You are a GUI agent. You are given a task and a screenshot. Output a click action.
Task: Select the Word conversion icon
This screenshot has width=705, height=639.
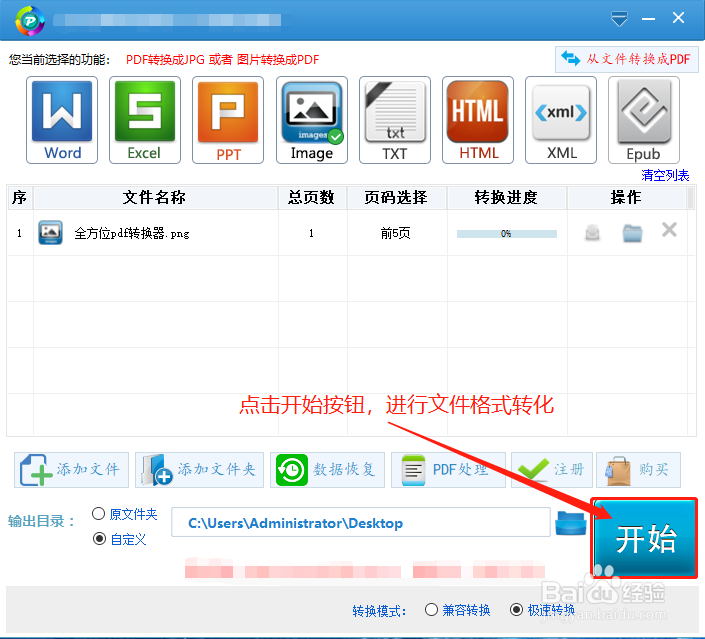point(62,120)
